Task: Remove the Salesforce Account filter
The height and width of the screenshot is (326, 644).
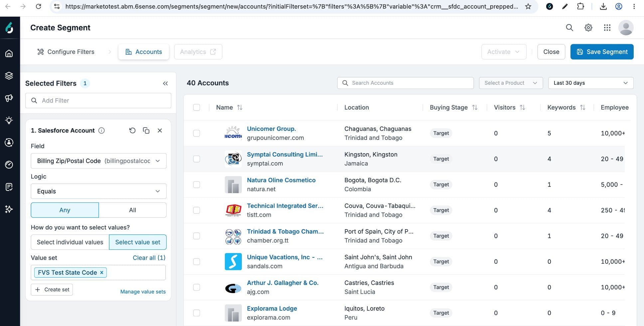Action: point(160,131)
